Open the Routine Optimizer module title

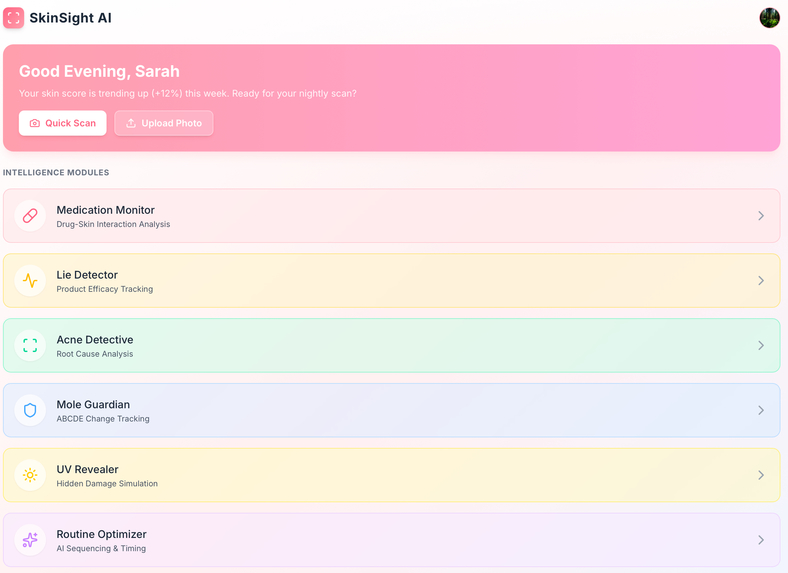pyautogui.click(x=102, y=534)
